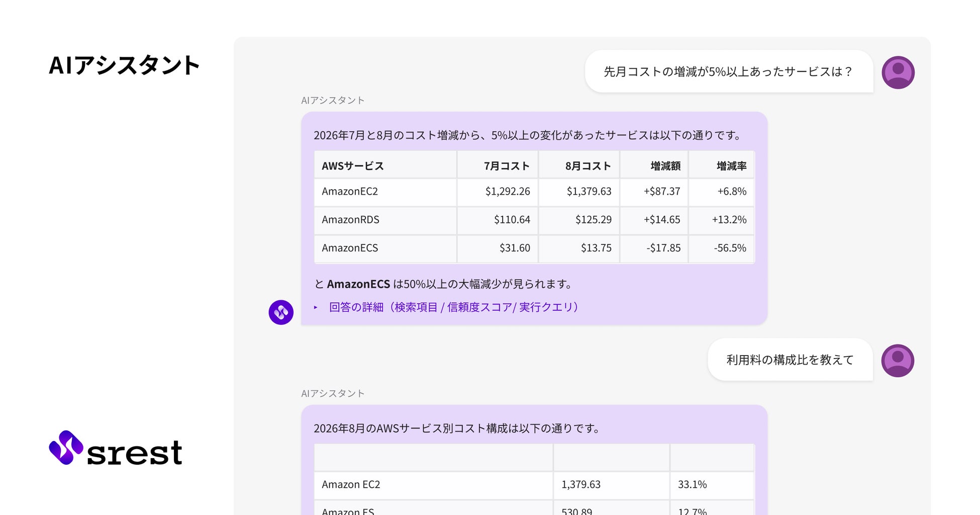Click the AIアシスタント label above second answer
The height and width of the screenshot is (515, 980).
pos(333,394)
